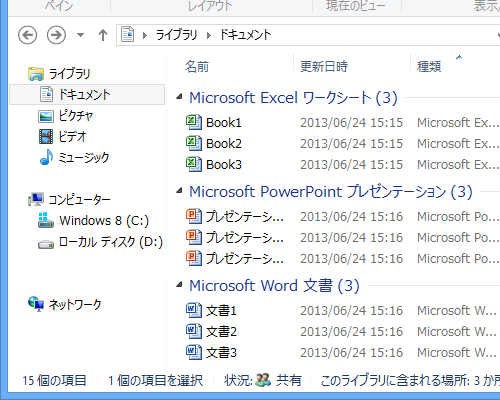Click the 文書1 file name
Image resolution: width=500 pixels, height=400 pixels.
[221, 311]
